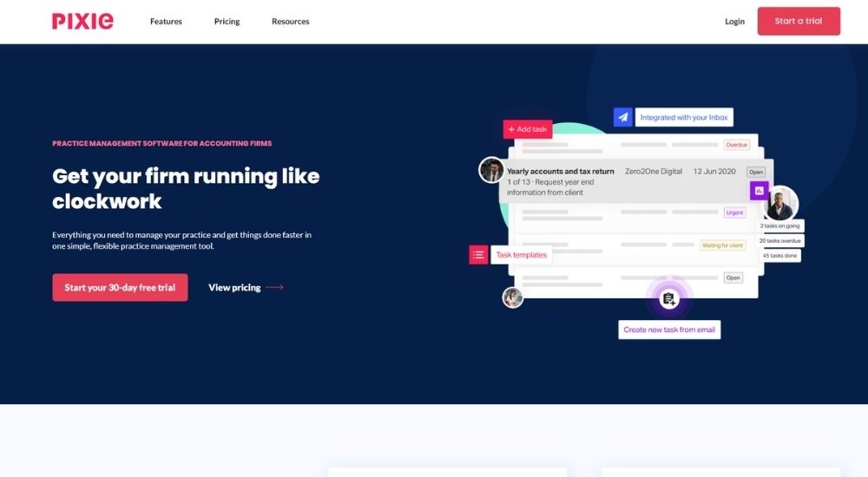Open the Resources menu
This screenshot has width=868, height=477.
tap(290, 21)
